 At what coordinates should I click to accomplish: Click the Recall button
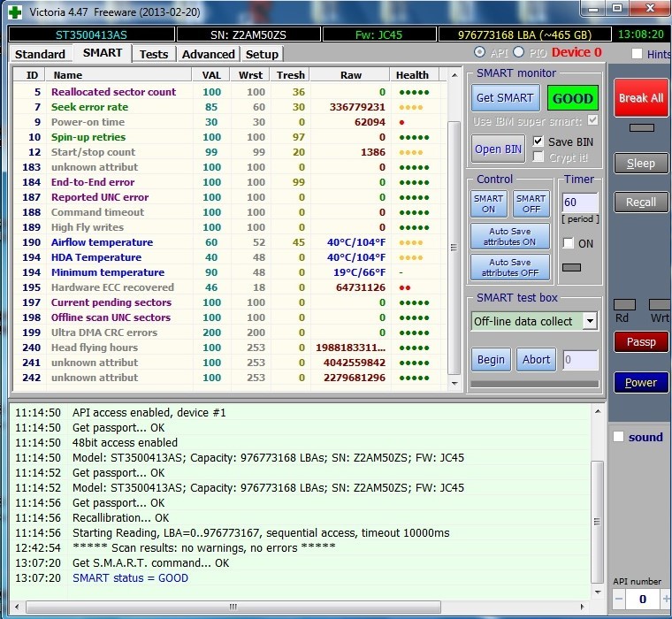[x=641, y=203]
